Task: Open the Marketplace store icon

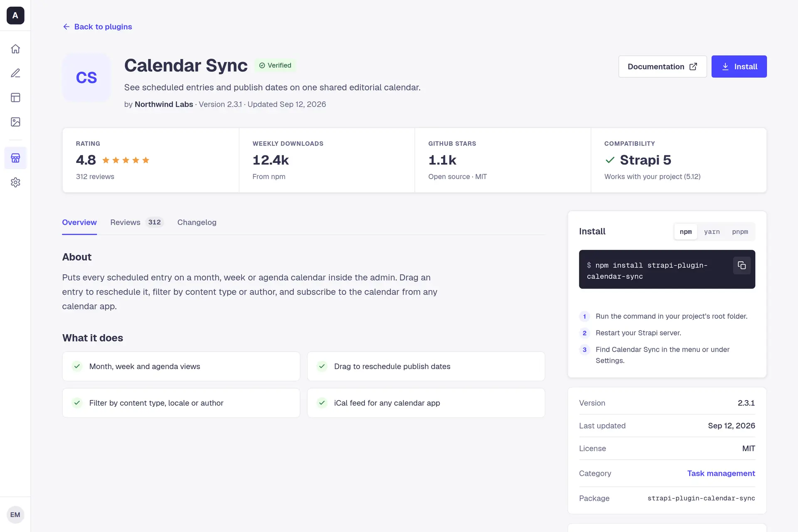Action: (x=15, y=158)
